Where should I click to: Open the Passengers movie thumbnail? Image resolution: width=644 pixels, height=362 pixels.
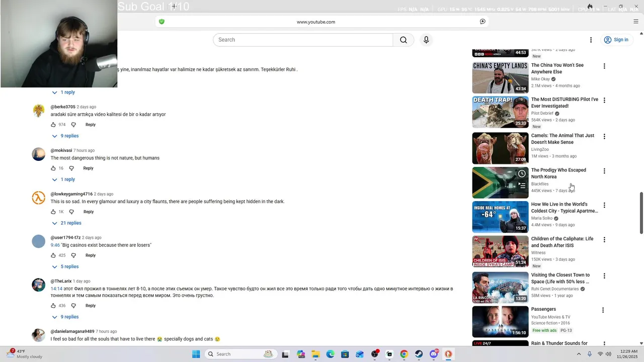pyautogui.click(x=500, y=322)
